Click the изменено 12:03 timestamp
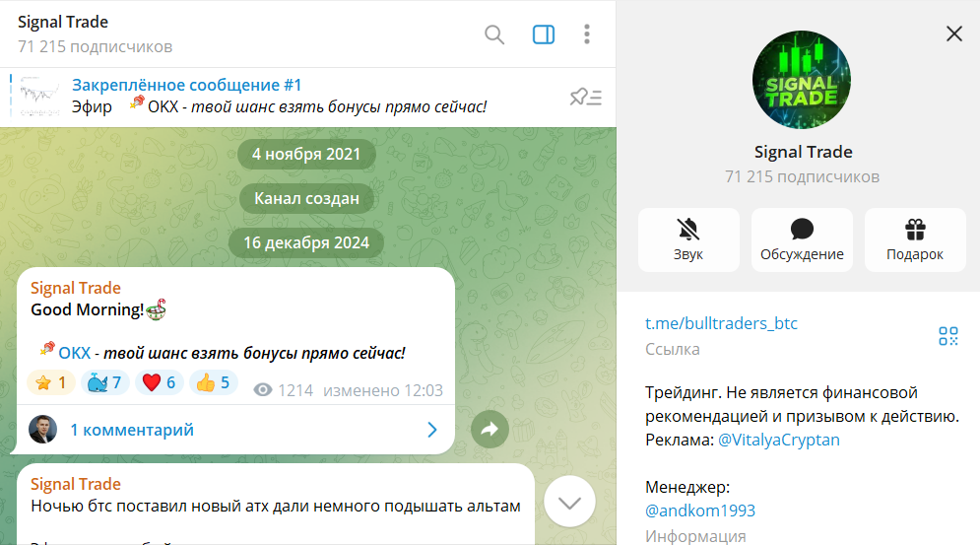980x545 pixels. pos(383,390)
